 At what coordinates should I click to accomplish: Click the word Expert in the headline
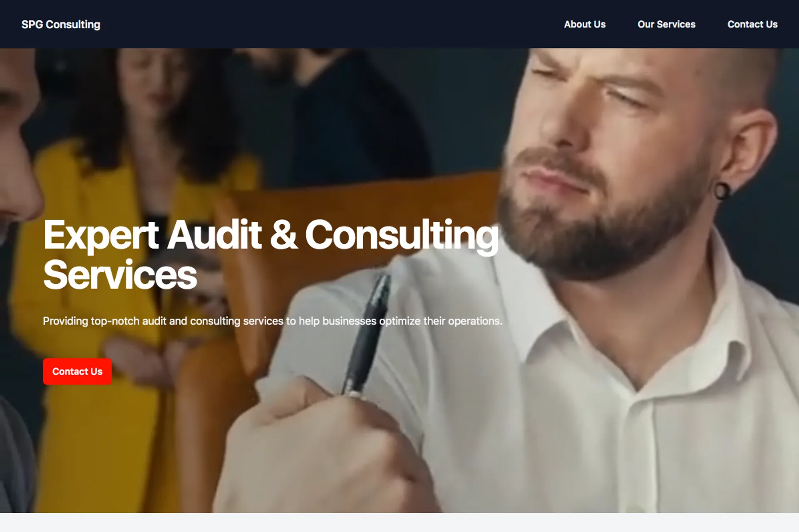click(101, 235)
